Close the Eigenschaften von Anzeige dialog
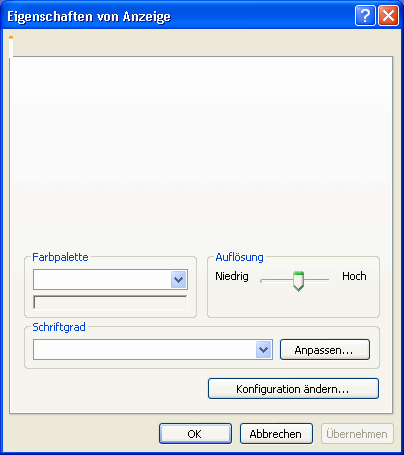The height and width of the screenshot is (455, 404). (x=388, y=15)
